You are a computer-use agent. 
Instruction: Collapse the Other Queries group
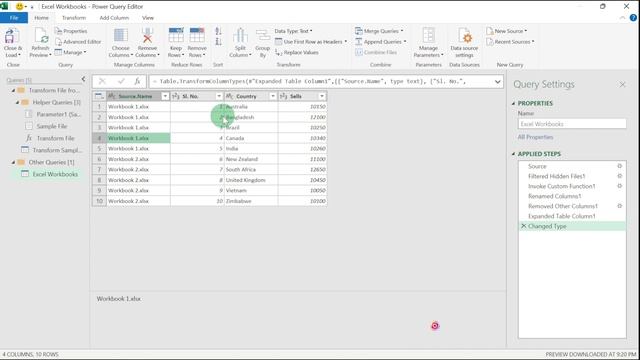[13, 162]
